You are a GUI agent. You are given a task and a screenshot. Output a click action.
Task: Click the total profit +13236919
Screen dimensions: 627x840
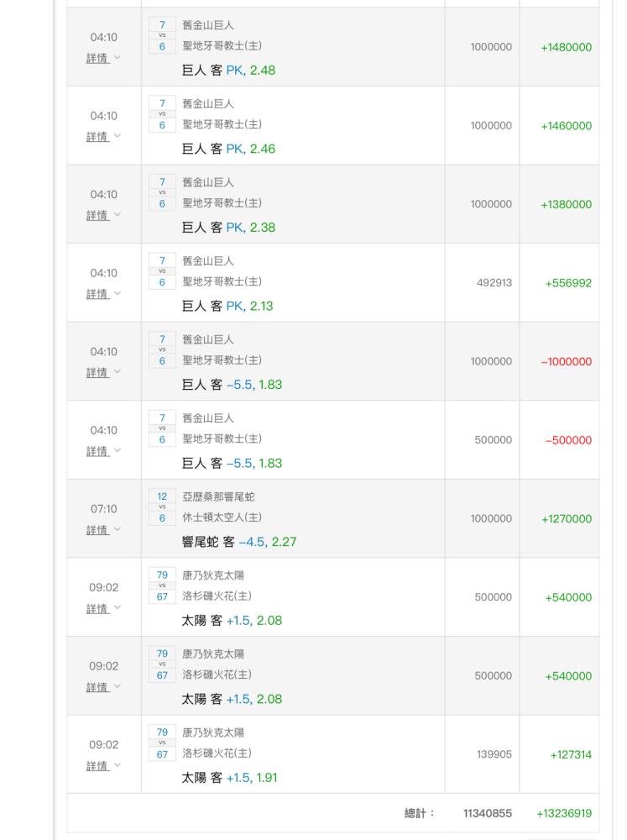pyautogui.click(x=564, y=814)
